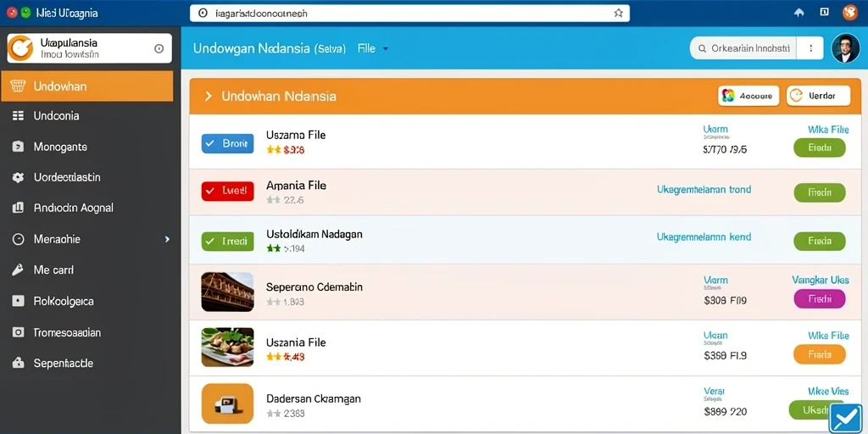This screenshot has height=434, width=868.
Task: Click the home icon in browser top bar
Action: tap(798, 12)
